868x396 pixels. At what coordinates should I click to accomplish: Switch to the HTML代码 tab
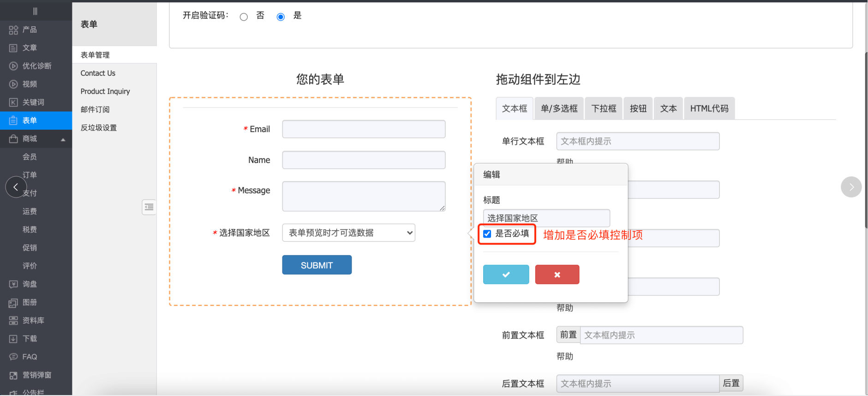pos(709,108)
